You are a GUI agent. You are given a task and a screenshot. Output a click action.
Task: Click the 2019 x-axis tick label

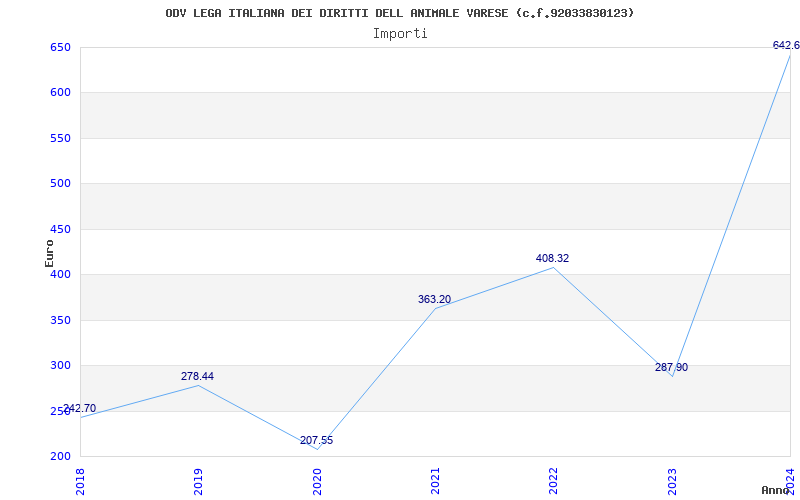click(x=198, y=481)
